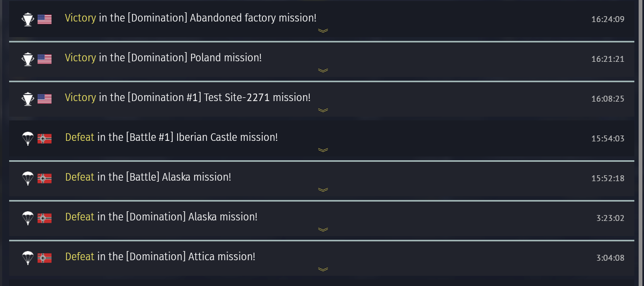Expand details under Iberian Castle mission
Viewport: 644px width, 286px height.
click(323, 150)
